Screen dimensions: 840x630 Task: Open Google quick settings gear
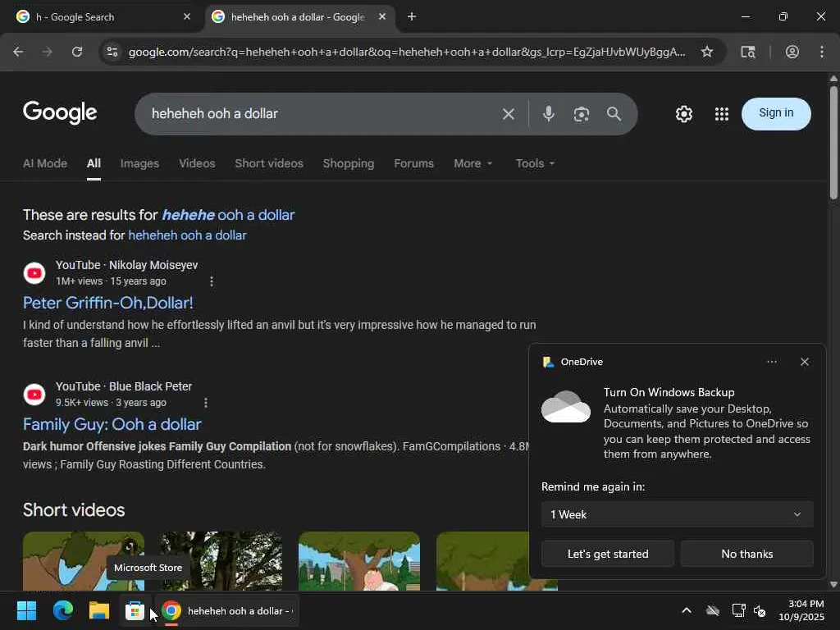pyautogui.click(x=683, y=113)
